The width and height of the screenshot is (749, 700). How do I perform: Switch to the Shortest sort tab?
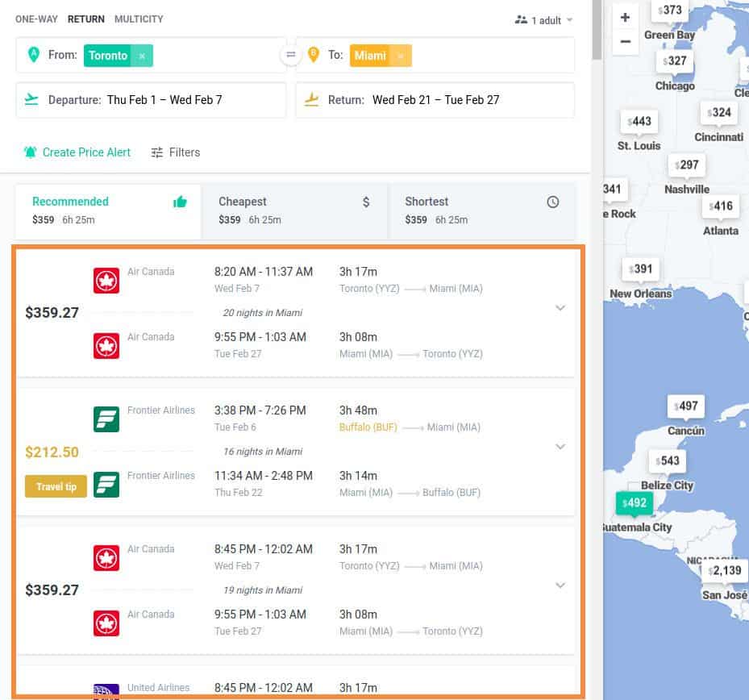click(x=481, y=210)
